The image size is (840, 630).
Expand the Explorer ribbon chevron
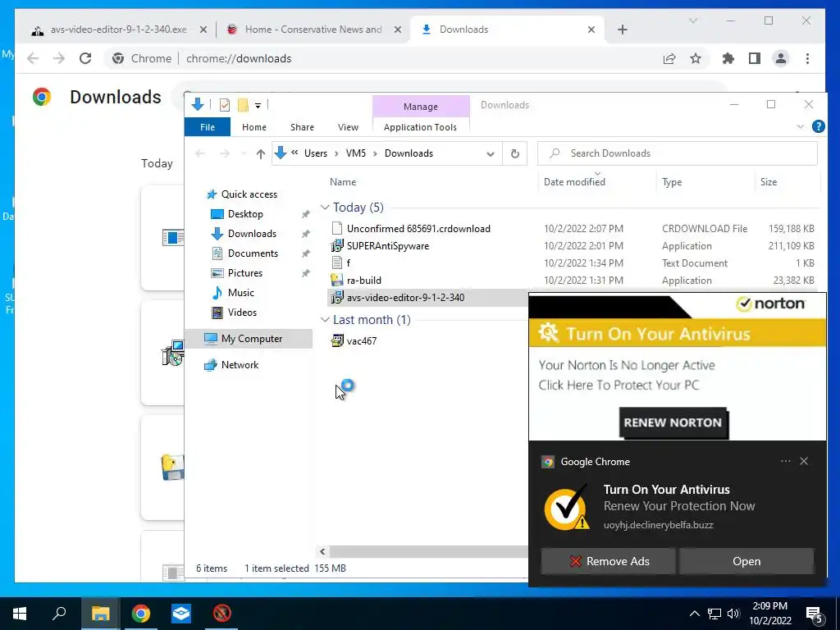(x=801, y=126)
